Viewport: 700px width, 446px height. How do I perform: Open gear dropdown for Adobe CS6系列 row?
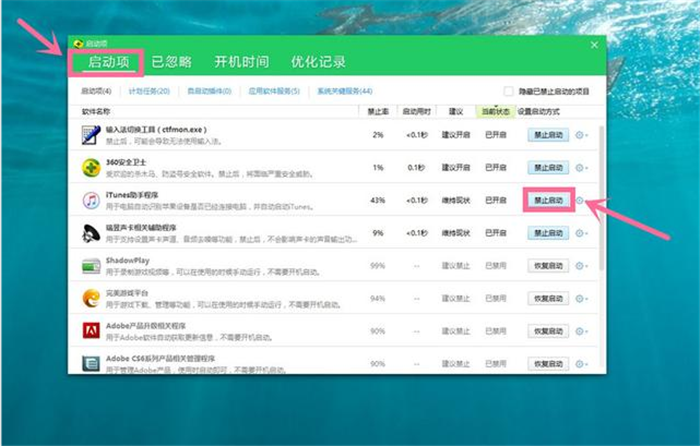pyautogui.click(x=581, y=364)
